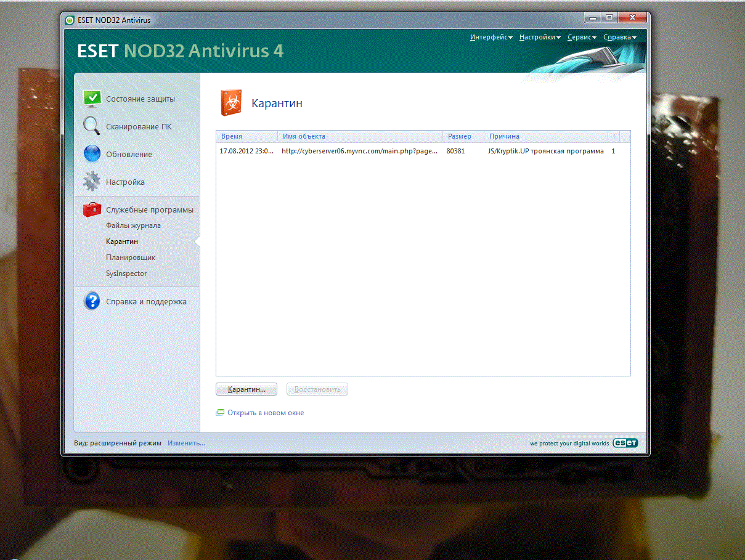
Task: Click the gear settings icon in sidebar
Action: coord(92,182)
